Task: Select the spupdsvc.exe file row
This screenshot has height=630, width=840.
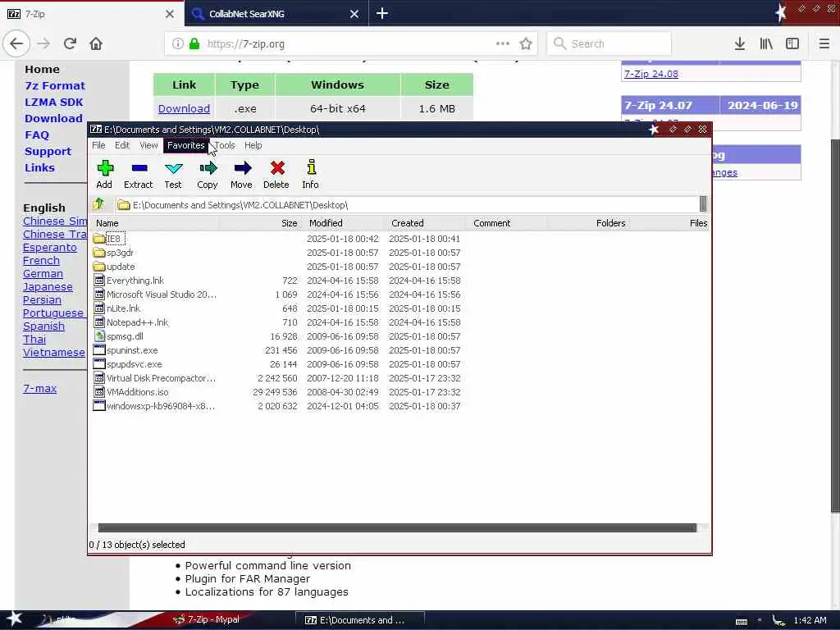Action: (x=277, y=363)
